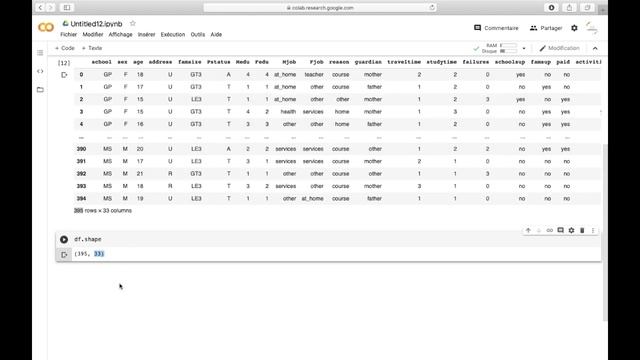The height and width of the screenshot is (360, 640).
Task: Click the df.shape output toggle icon
Action: click(x=64, y=254)
